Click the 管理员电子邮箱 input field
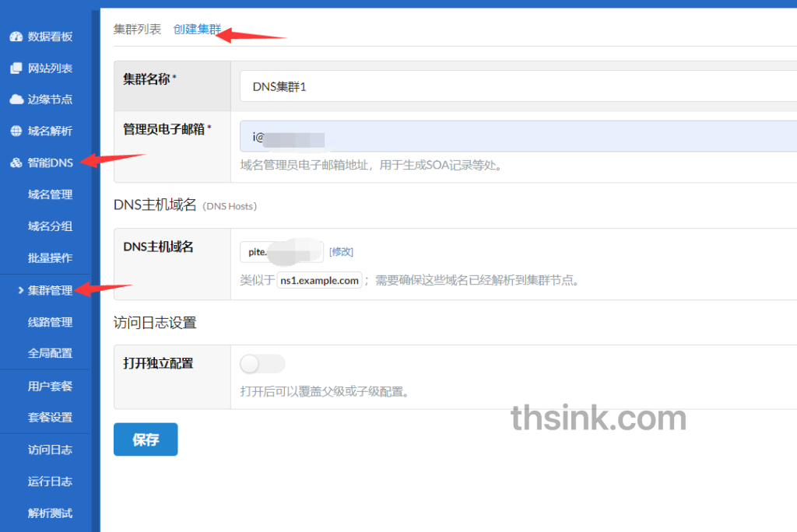 coord(518,136)
